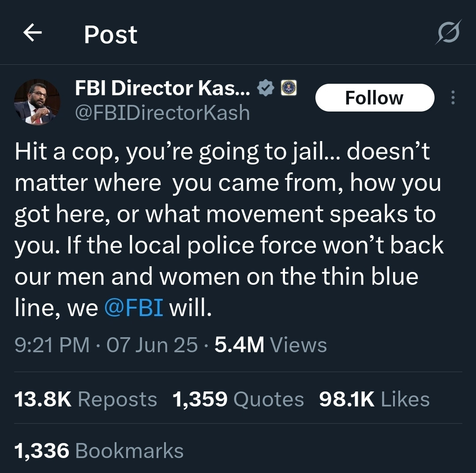This screenshot has height=473, width=476.
Task: Open the @FBI mention in the post
Action: (x=134, y=307)
